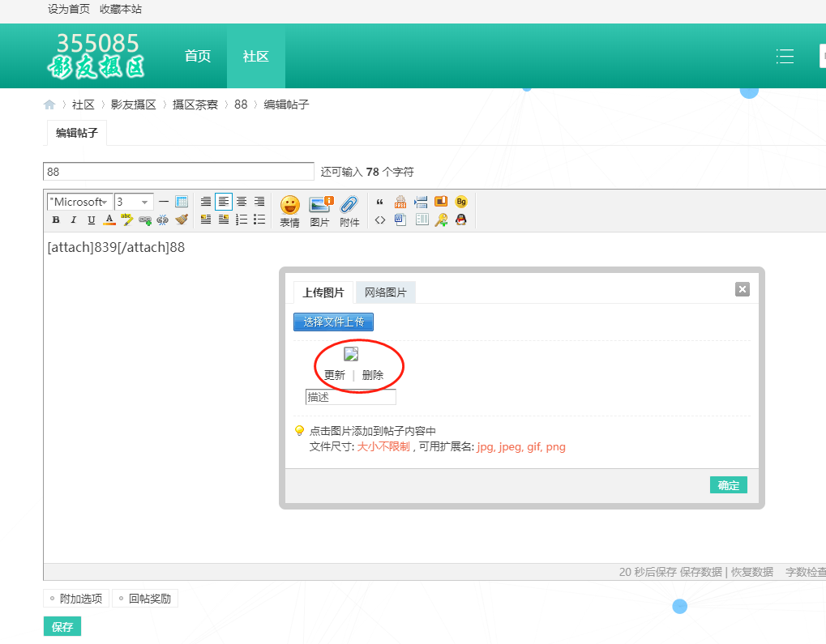Viewport: 826px width, 644px height.
Task: Click the 删除 link under the image
Action: click(x=372, y=375)
